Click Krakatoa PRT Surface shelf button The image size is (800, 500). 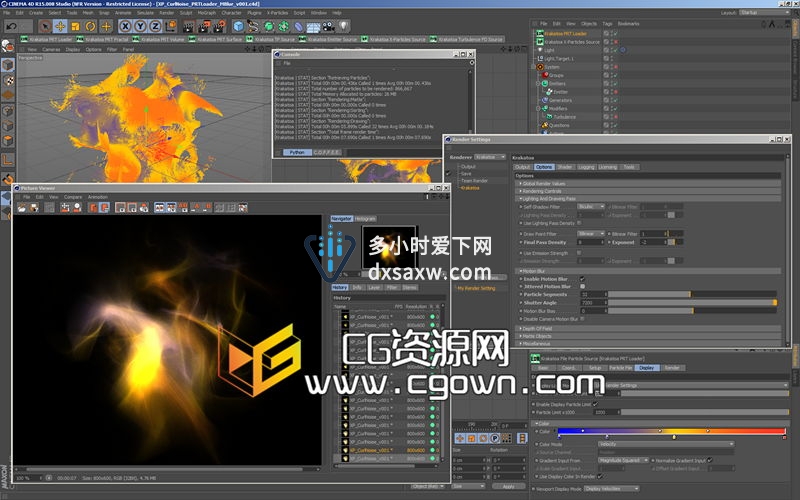click(x=215, y=39)
